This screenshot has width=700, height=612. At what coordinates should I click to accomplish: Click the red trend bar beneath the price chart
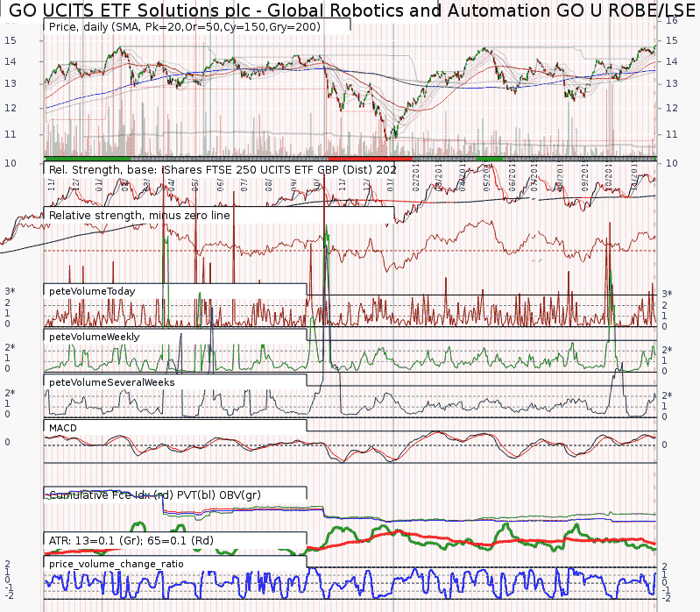point(370,159)
